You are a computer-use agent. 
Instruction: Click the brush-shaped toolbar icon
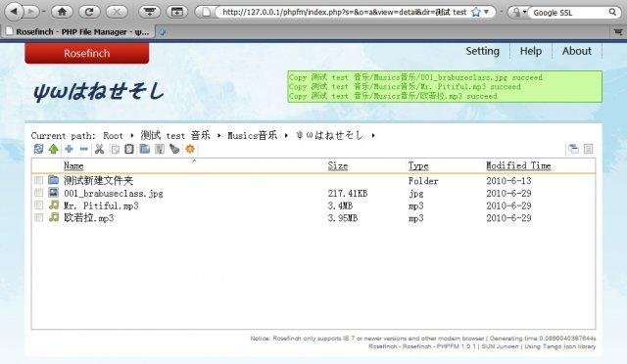(x=174, y=149)
